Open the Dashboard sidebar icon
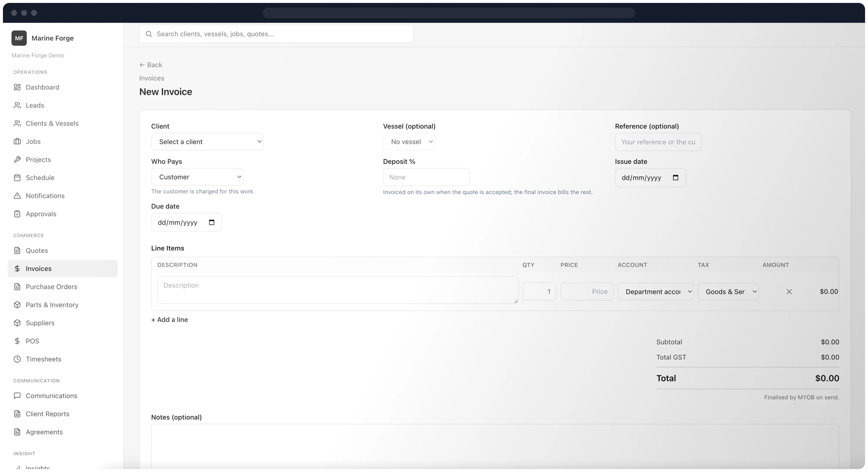The image size is (868, 472). [17, 87]
